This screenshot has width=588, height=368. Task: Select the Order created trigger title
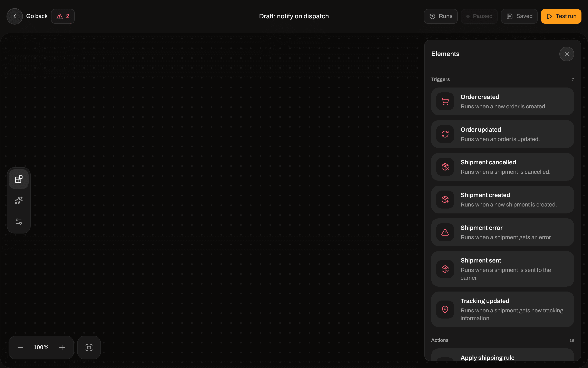[x=480, y=97]
